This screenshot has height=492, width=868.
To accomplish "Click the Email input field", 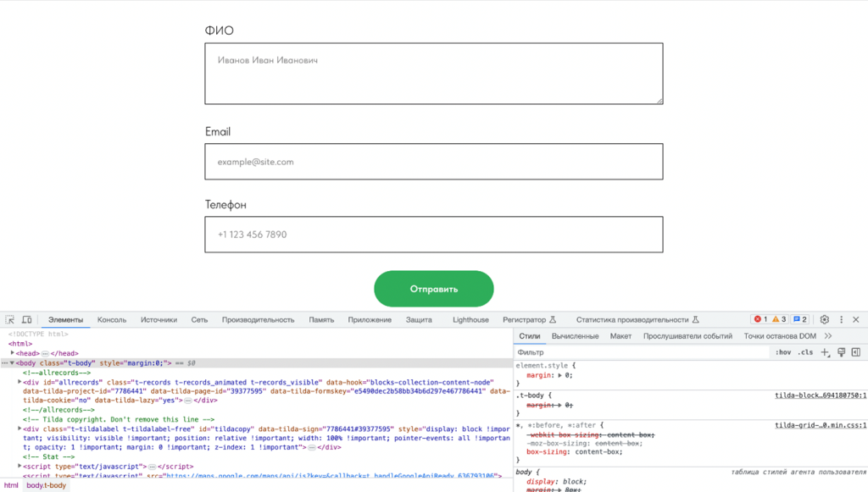I will pos(433,162).
